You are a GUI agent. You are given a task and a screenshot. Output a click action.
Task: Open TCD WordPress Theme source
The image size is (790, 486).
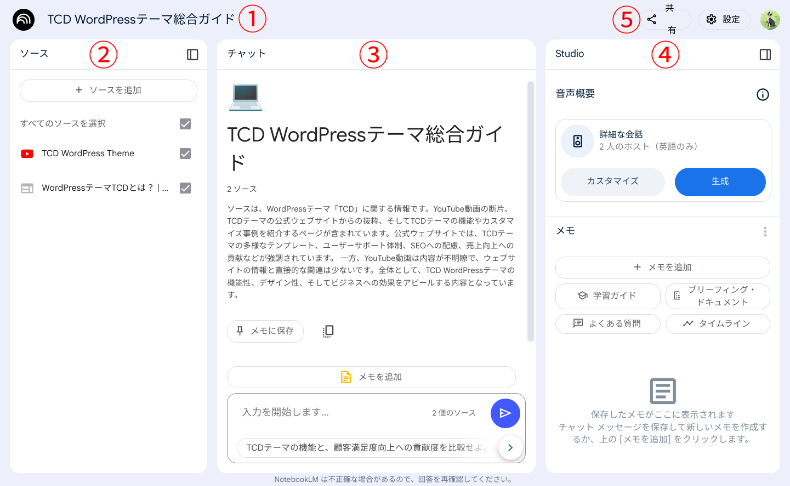click(88, 153)
